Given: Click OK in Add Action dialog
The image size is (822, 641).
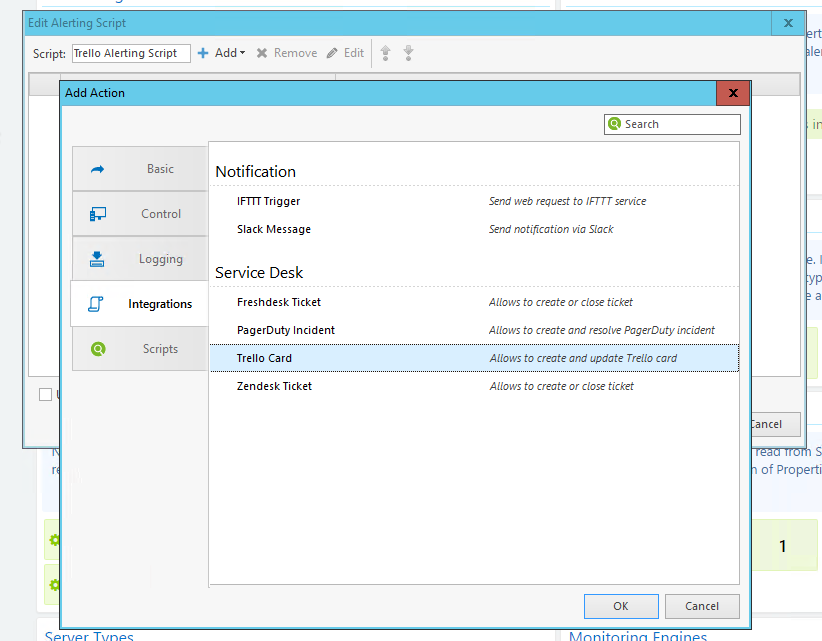Looking at the screenshot, I should tap(621, 606).
